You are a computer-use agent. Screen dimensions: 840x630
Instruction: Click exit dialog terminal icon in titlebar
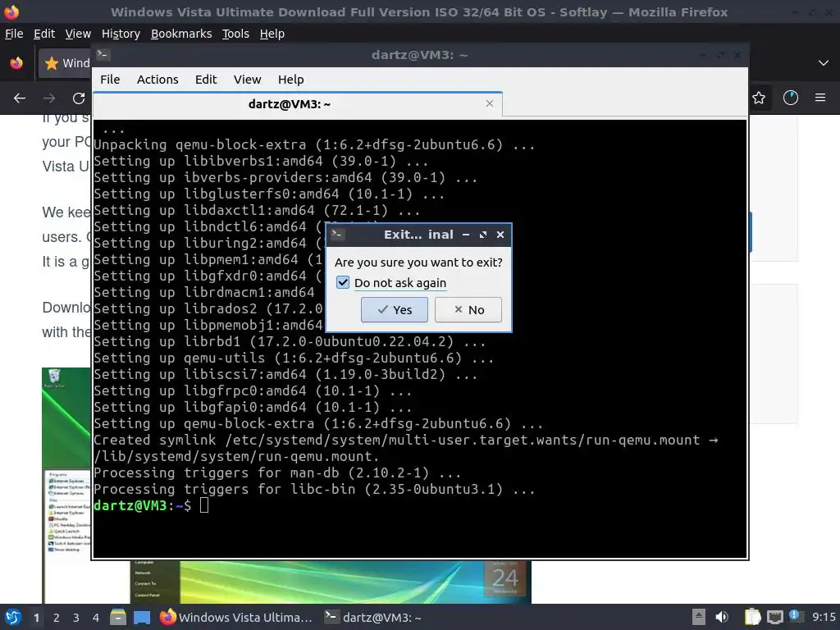tap(337, 234)
